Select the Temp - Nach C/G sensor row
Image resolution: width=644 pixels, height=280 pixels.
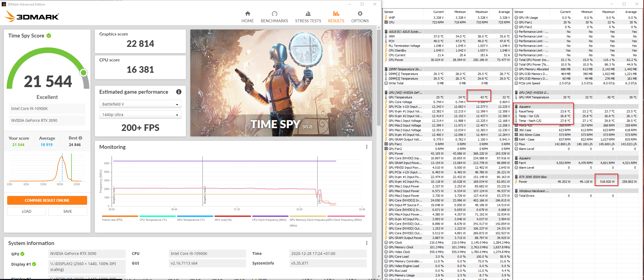576,121
